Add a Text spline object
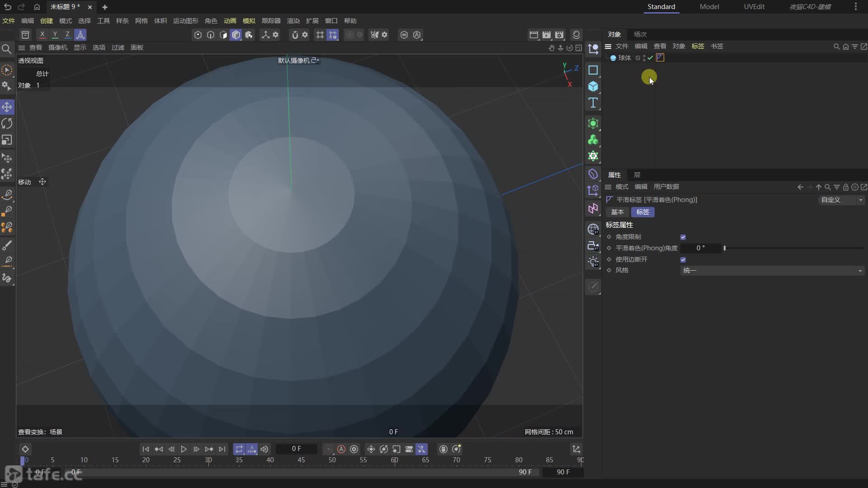Viewport: 868px width, 488px height. pyautogui.click(x=593, y=103)
